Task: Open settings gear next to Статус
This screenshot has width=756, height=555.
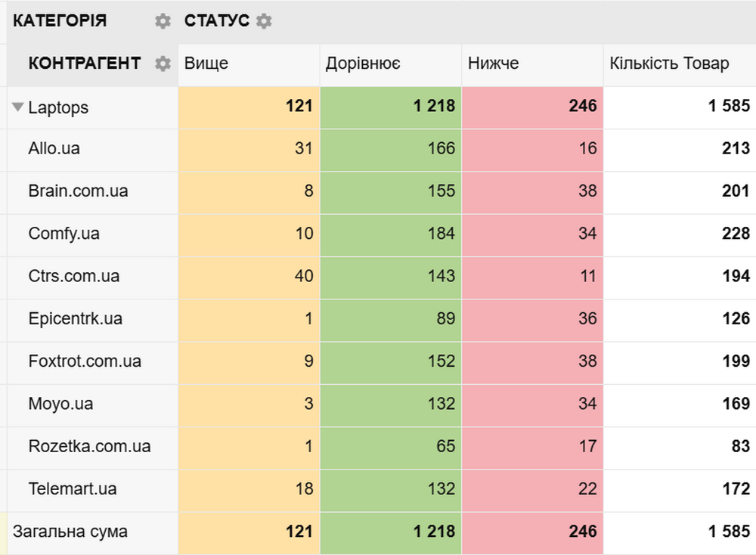Action: coord(263,21)
